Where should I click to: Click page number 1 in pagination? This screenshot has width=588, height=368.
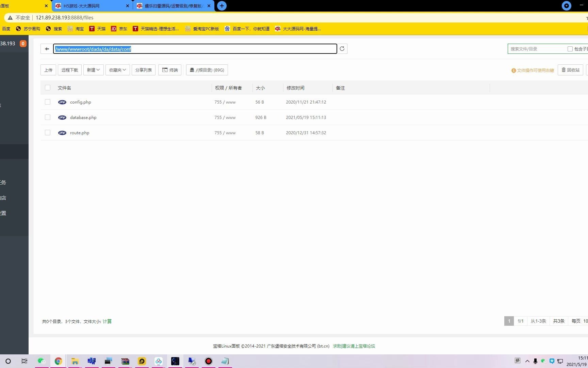coord(509,321)
